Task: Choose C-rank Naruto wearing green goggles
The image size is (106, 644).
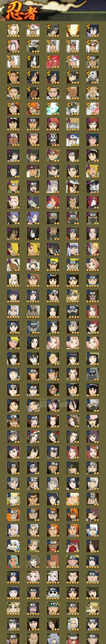Action: 53,609
